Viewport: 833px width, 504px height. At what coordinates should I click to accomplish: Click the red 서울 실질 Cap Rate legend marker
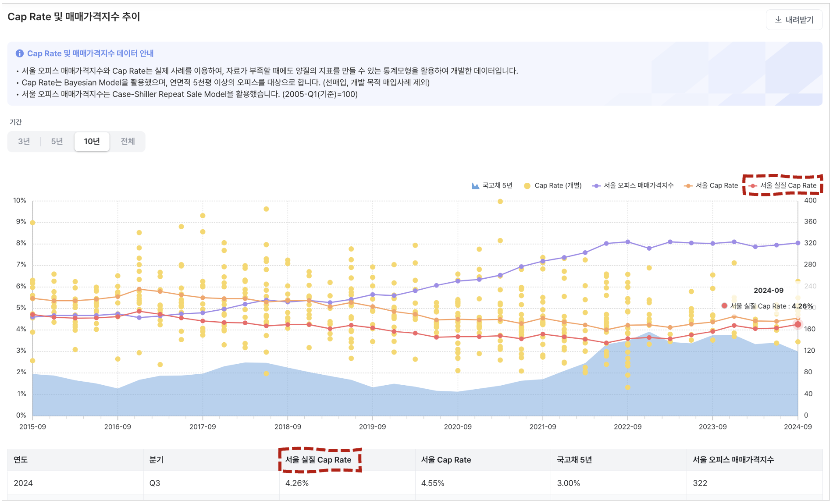point(753,186)
